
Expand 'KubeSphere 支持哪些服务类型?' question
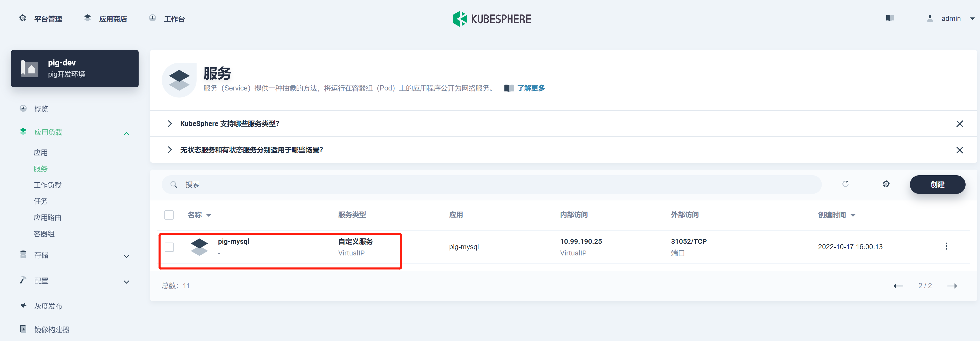pyautogui.click(x=229, y=124)
